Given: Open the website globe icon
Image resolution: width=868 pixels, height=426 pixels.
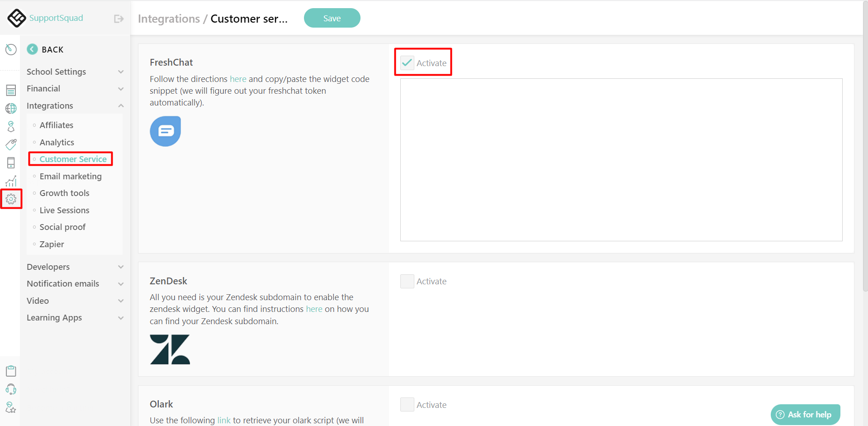Looking at the screenshot, I should click(11, 108).
